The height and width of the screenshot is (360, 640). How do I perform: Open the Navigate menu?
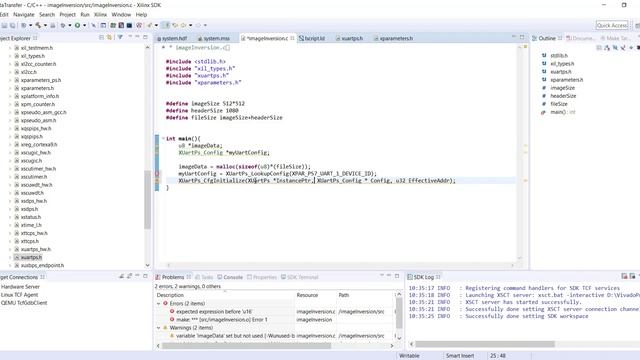tap(24, 14)
